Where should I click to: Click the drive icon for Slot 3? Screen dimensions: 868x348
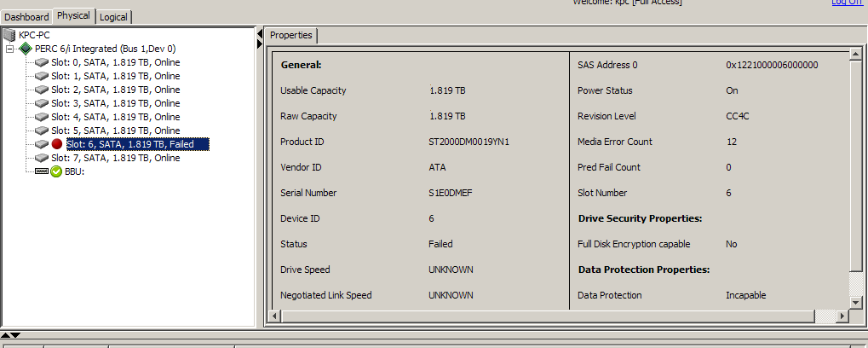42,103
